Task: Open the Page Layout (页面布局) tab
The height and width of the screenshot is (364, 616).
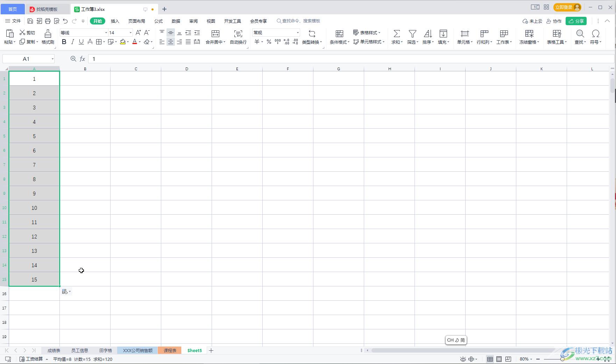Action: click(136, 21)
